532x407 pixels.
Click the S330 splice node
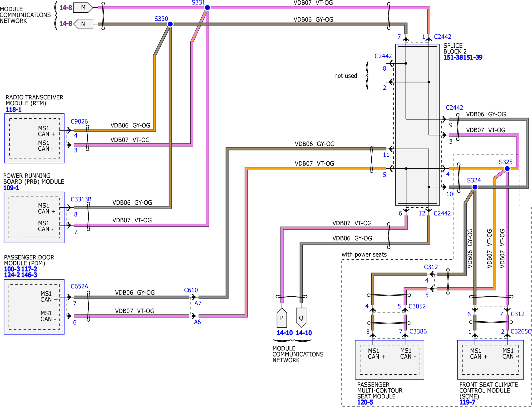coord(170,24)
